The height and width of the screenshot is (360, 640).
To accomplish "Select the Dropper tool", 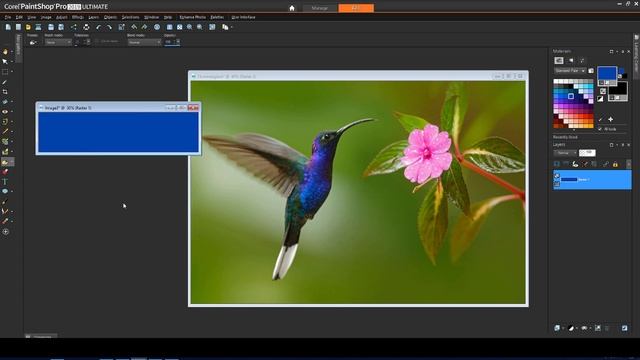I will pos(5,82).
